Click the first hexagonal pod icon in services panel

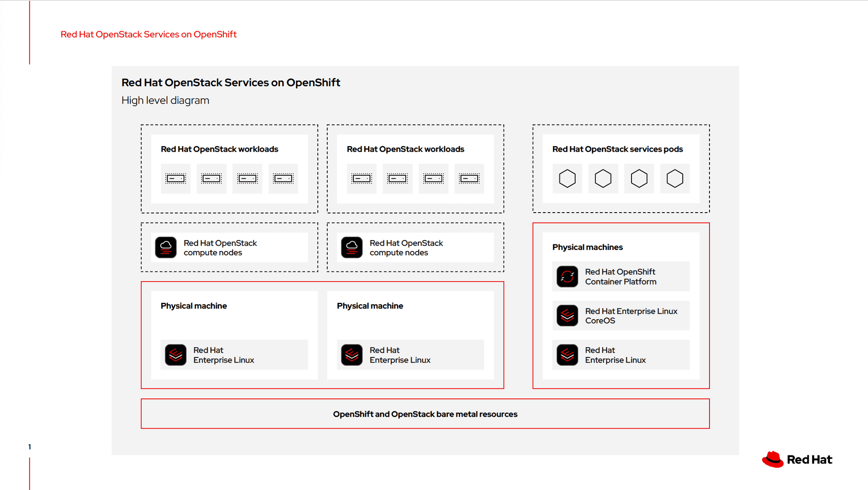(567, 178)
